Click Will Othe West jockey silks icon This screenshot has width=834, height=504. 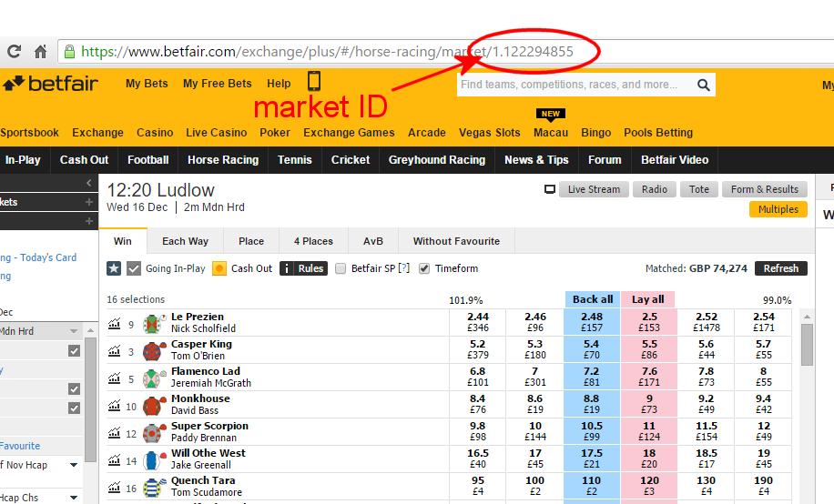point(153,460)
